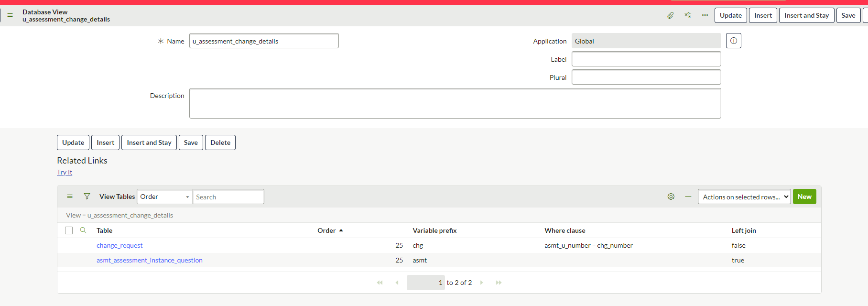Click the page number input field

[426, 283]
